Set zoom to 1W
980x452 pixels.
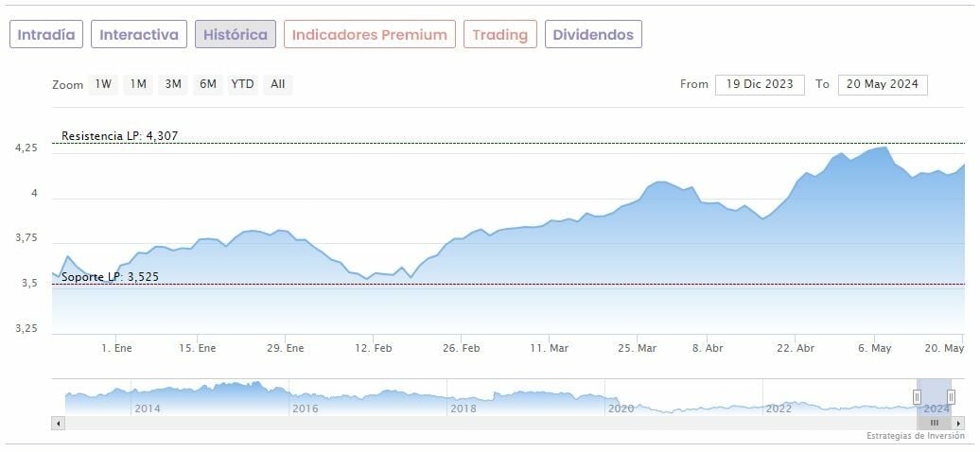[x=102, y=84]
